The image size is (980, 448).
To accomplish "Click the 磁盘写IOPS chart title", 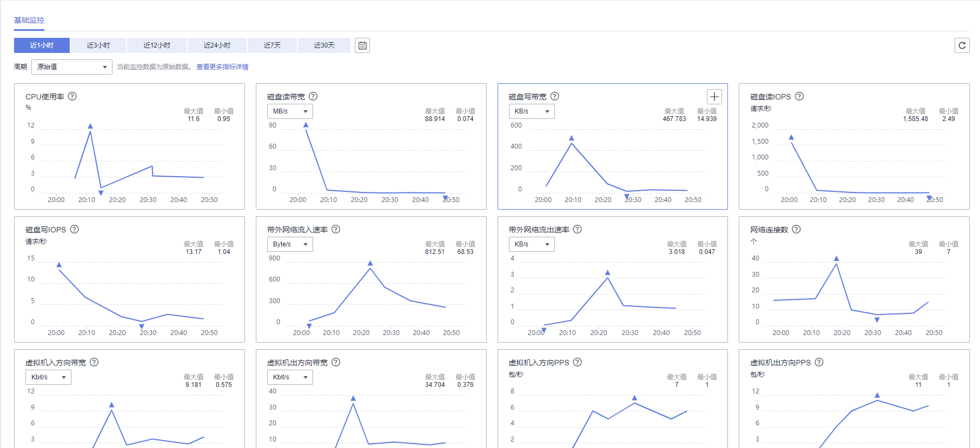I will point(46,230).
